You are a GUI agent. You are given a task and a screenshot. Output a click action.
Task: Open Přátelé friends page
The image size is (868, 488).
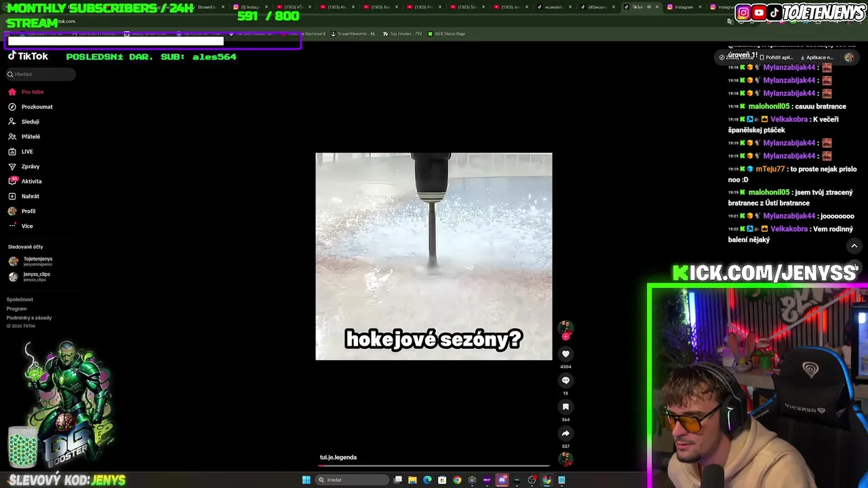pyautogui.click(x=25, y=136)
